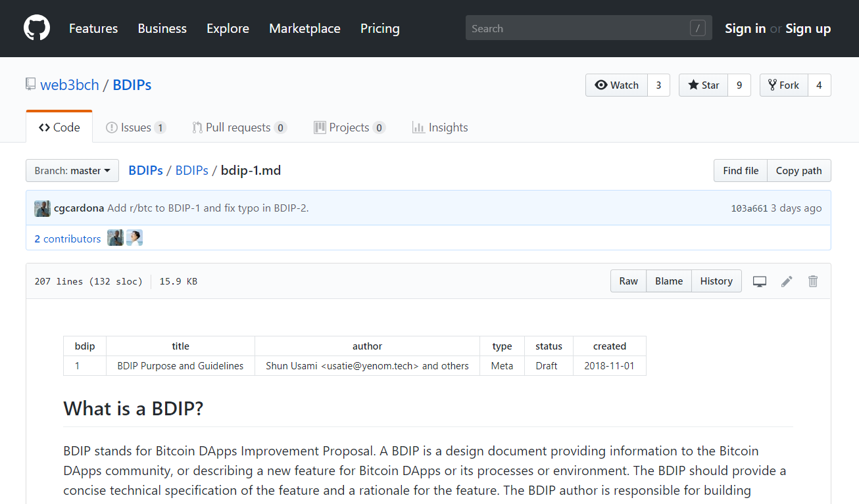This screenshot has width=859, height=504.
Task: Click the Meta type cell
Action: (502, 366)
